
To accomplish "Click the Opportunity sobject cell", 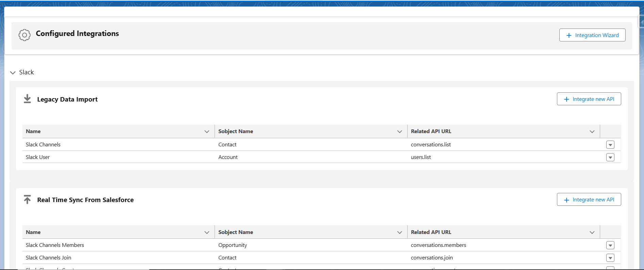I will pos(311,245).
